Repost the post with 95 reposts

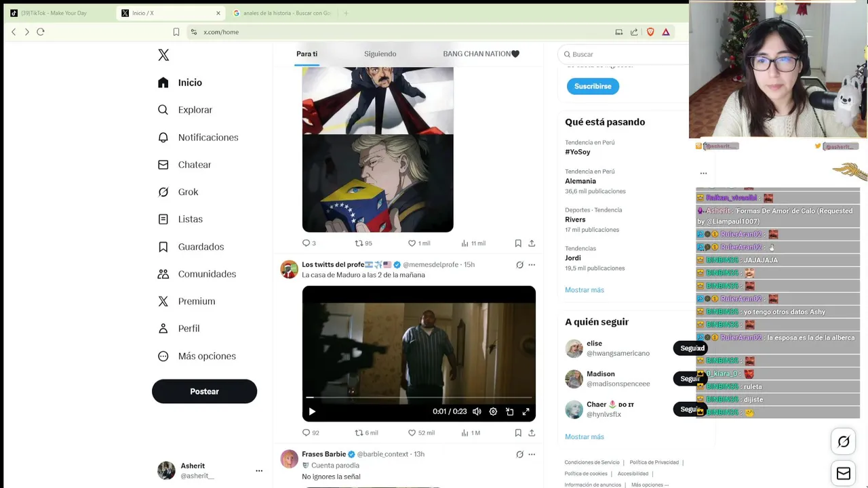(x=363, y=243)
